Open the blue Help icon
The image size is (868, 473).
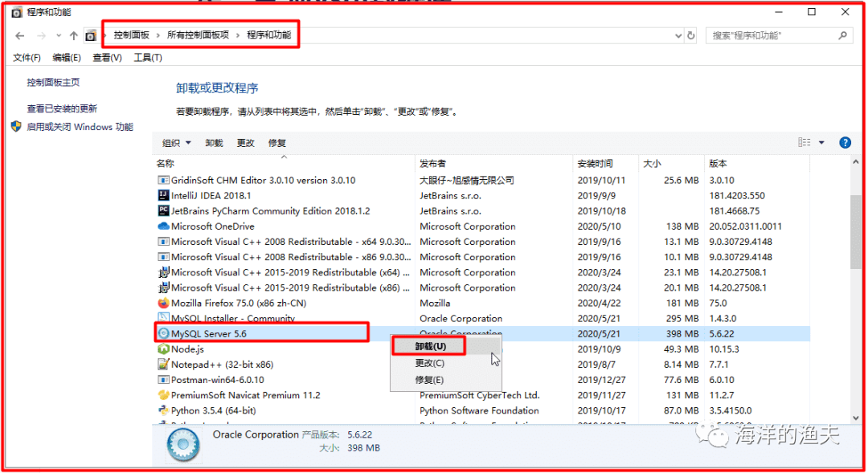pos(845,143)
